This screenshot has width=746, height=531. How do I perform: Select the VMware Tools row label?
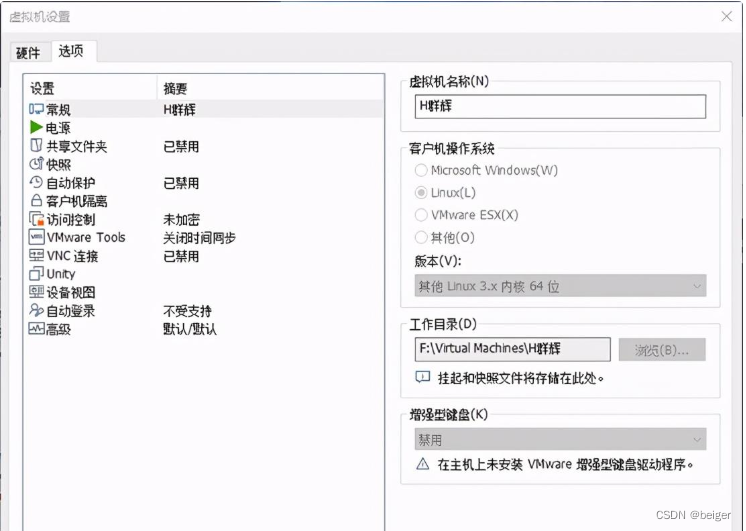click(x=86, y=237)
